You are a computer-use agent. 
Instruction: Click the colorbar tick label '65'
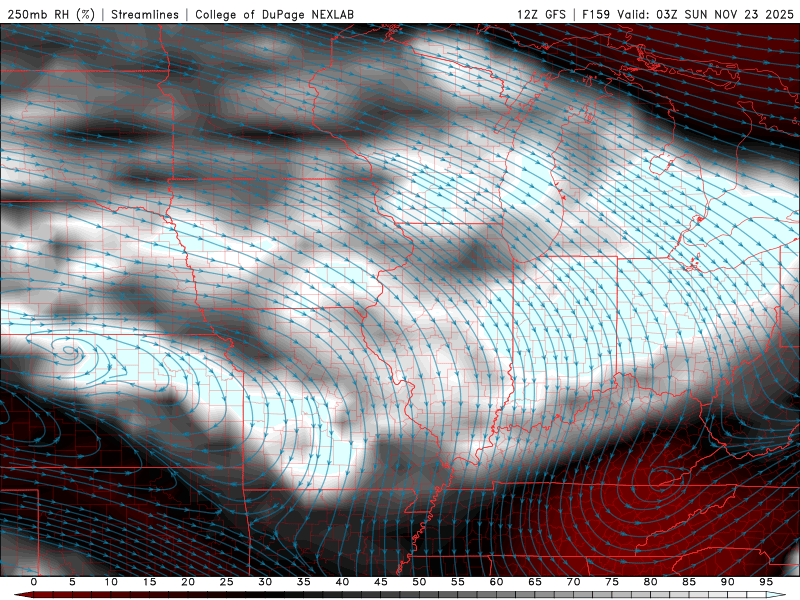coord(535,582)
